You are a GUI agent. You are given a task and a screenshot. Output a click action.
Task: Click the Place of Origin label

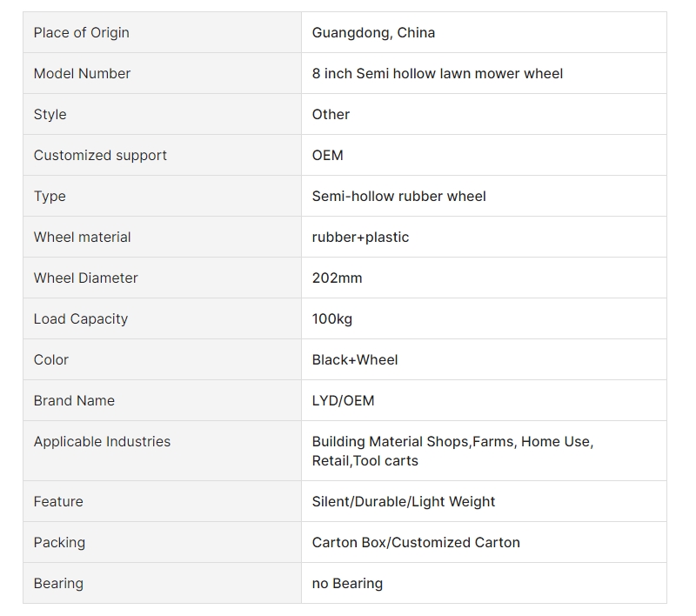(81, 32)
